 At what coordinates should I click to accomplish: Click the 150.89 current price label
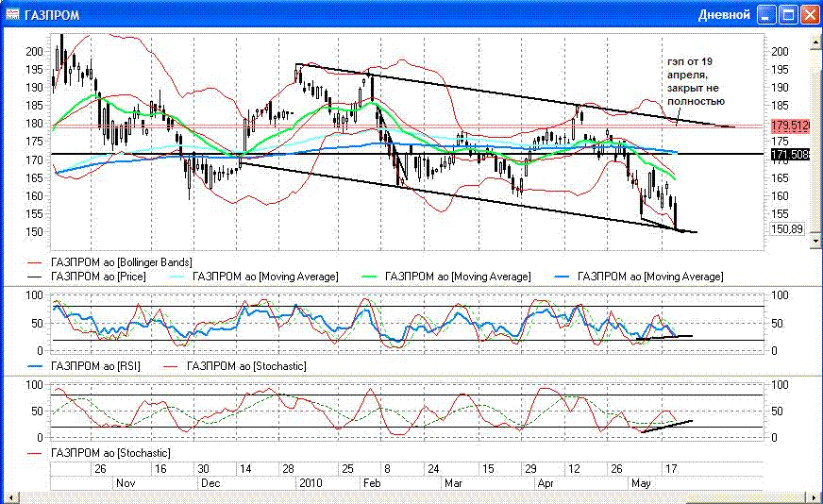pyautogui.click(x=787, y=229)
